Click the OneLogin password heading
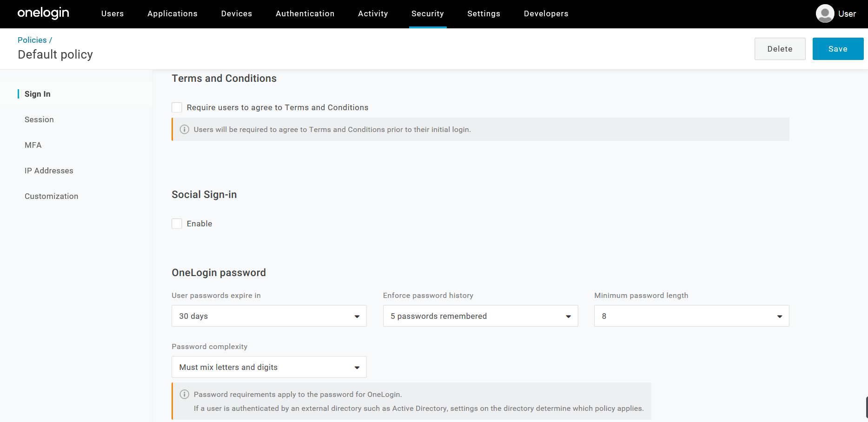This screenshot has height=422, width=868. pos(219,273)
